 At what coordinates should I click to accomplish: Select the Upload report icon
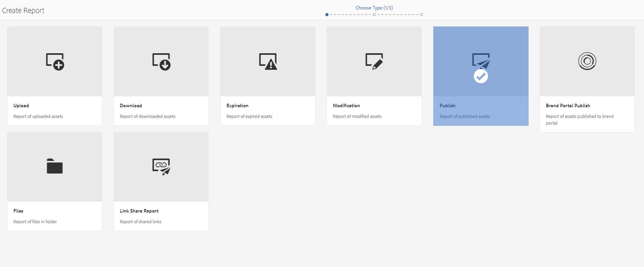55,62
